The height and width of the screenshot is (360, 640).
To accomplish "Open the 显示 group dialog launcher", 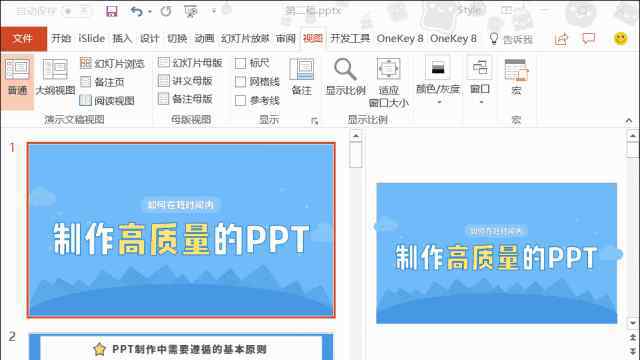I will (314, 121).
